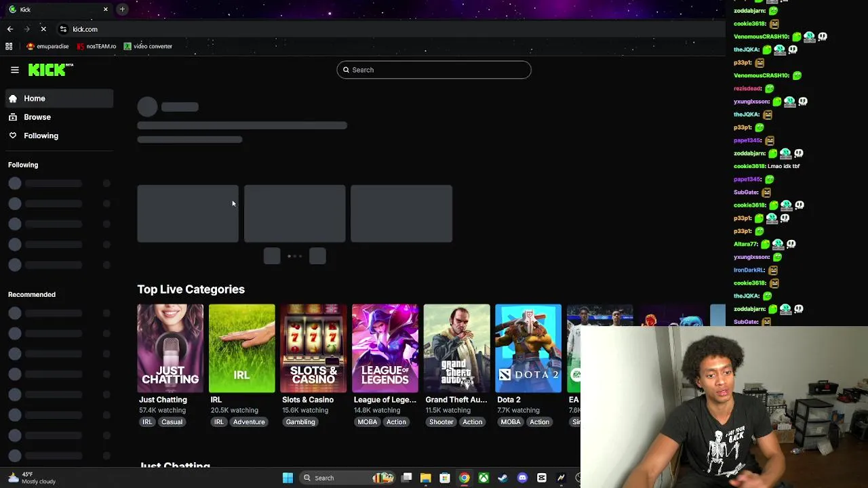Open Steam from the taskbar
The image size is (868, 488).
[x=502, y=478]
